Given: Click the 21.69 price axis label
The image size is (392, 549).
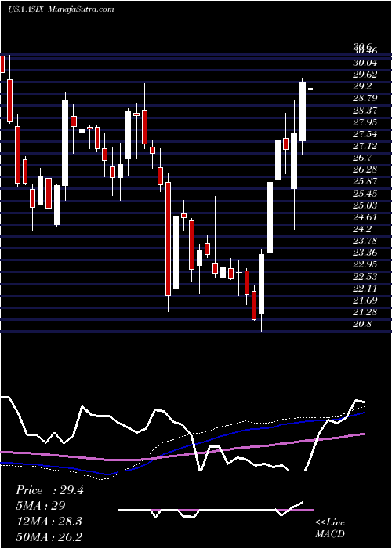Looking at the screenshot, I should click(x=365, y=300).
